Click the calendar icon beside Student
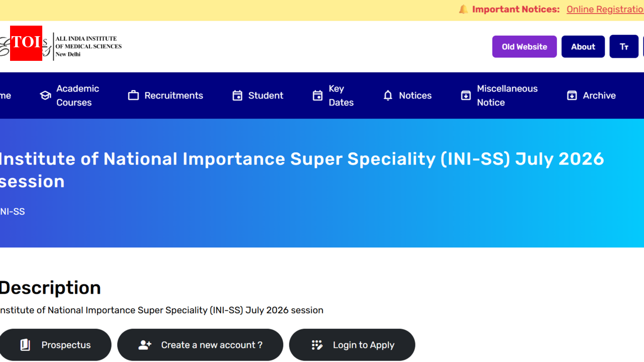This screenshot has height=362, width=644. click(x=237, y=95)
